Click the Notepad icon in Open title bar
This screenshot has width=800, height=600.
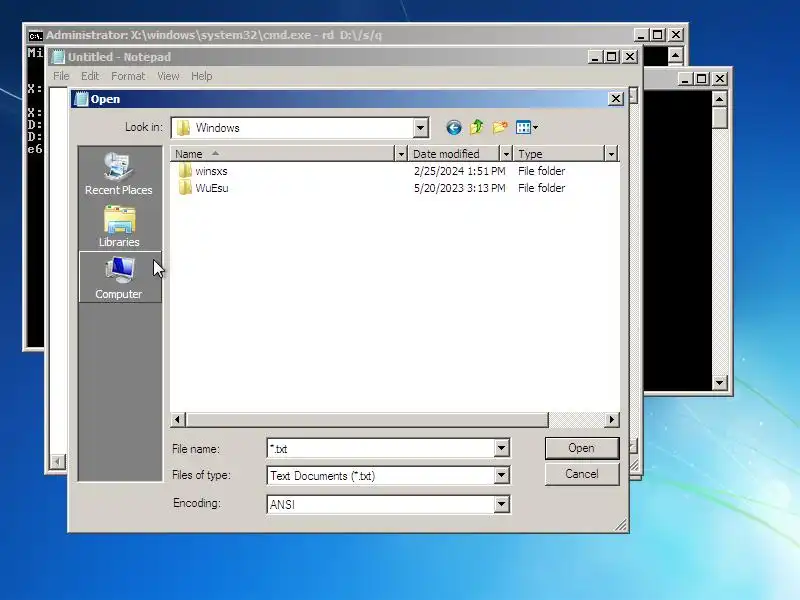pos(81,99)
